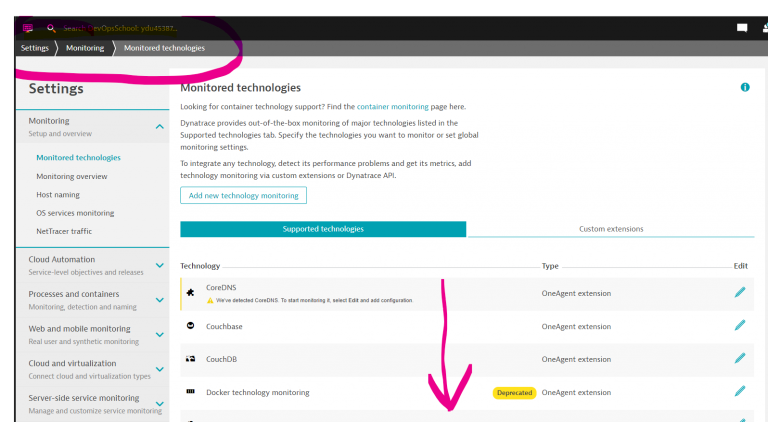
Task: Open OS services monitoring settings
Action: coord(75,213)
